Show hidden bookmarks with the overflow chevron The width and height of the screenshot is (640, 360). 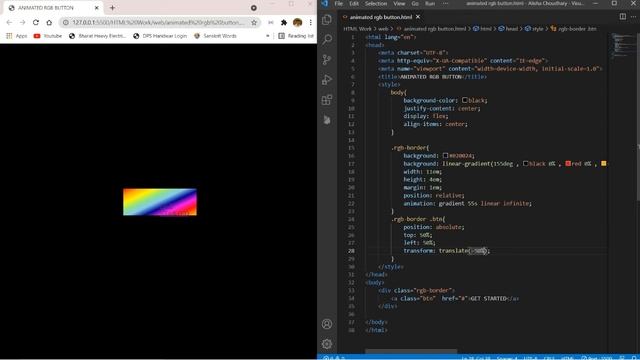268,36
